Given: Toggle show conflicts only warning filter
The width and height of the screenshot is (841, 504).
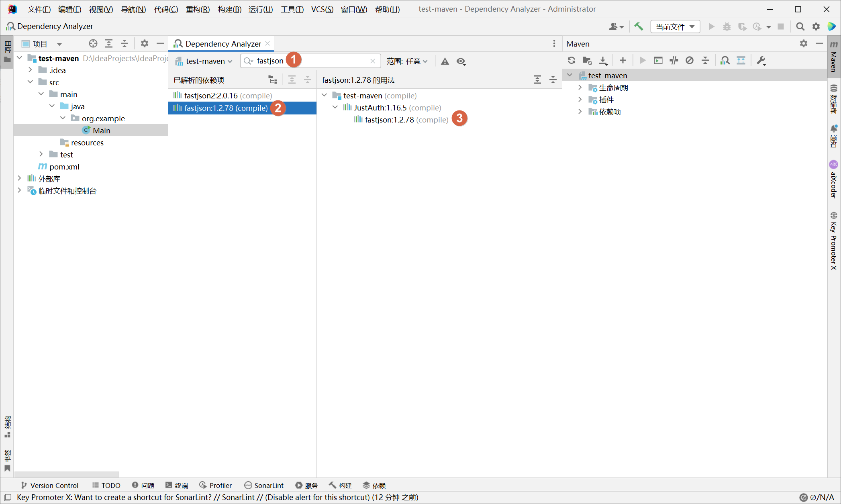Looking at the screenshot, I should [445, 61].
